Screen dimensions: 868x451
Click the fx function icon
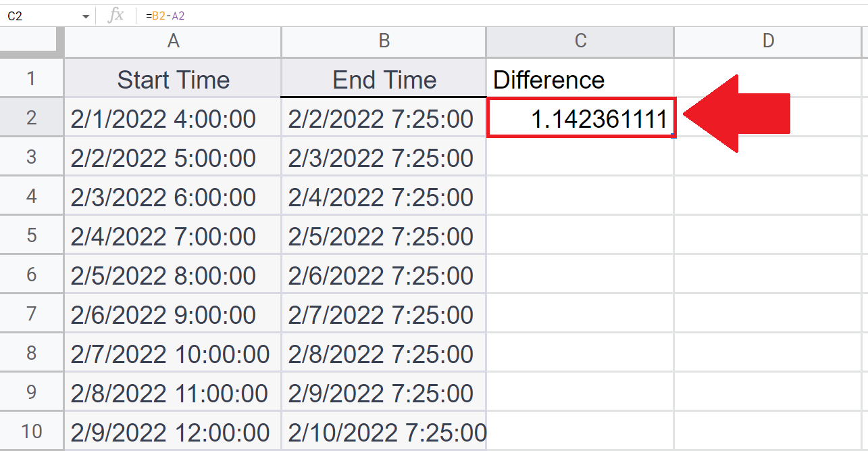(x=116, y=16)
